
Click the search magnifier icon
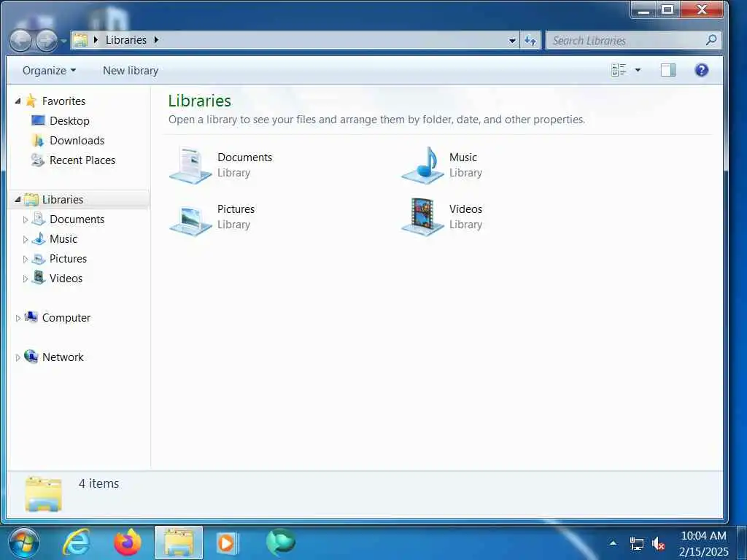pos(711,40)
